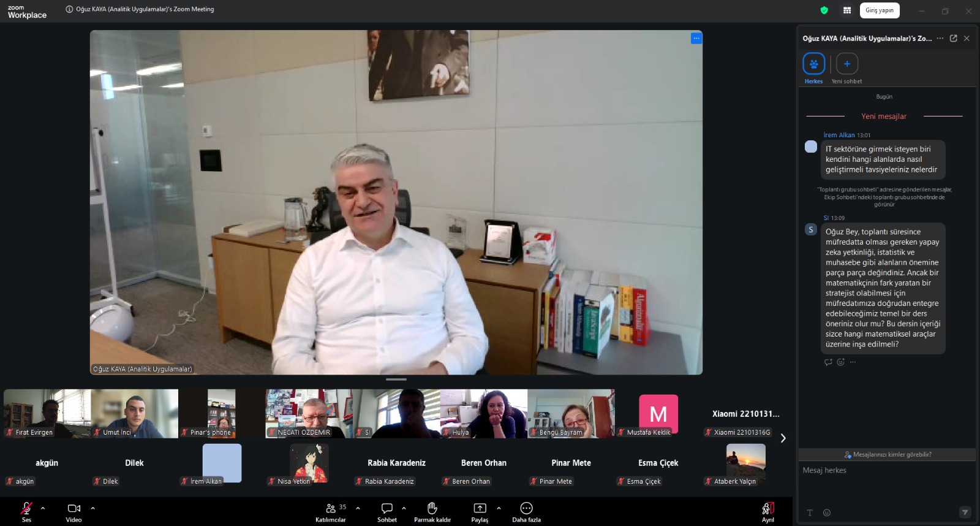
Task: Click SI's message starting 'Oğuz Bey, toplantı süresince'
Action: [883, 288]
